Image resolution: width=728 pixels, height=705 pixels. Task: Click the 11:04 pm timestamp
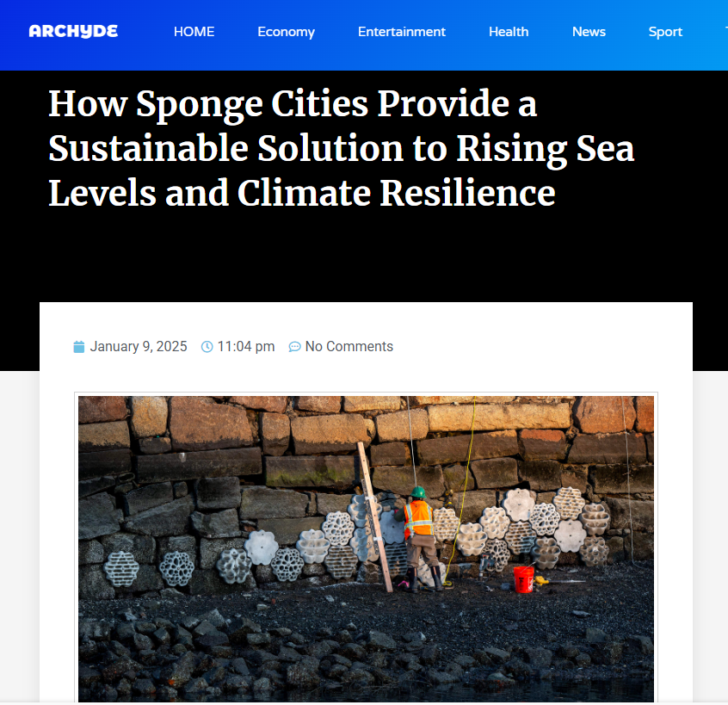pos(246,346)
